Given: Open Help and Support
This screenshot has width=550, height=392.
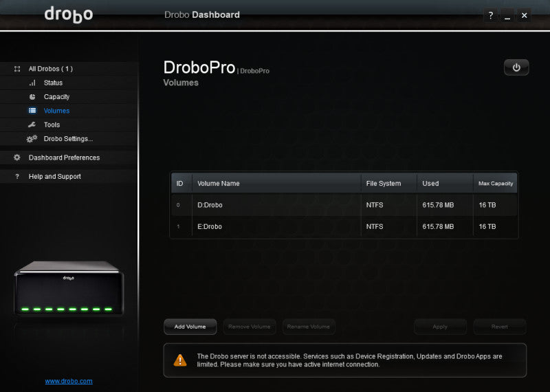Looking at the screenshot, I should coord(69,177).
